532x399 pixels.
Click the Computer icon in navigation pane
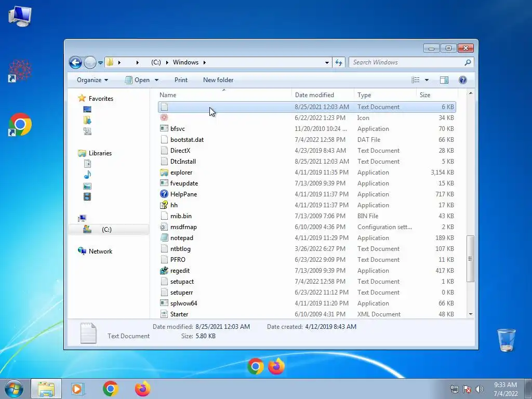82,218
